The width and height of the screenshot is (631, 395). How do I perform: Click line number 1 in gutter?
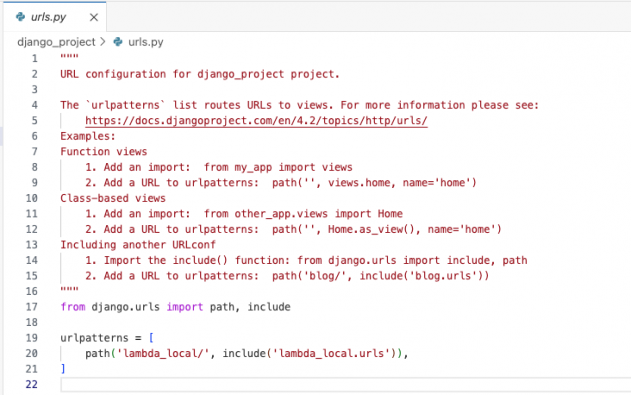tap(35, 58)
